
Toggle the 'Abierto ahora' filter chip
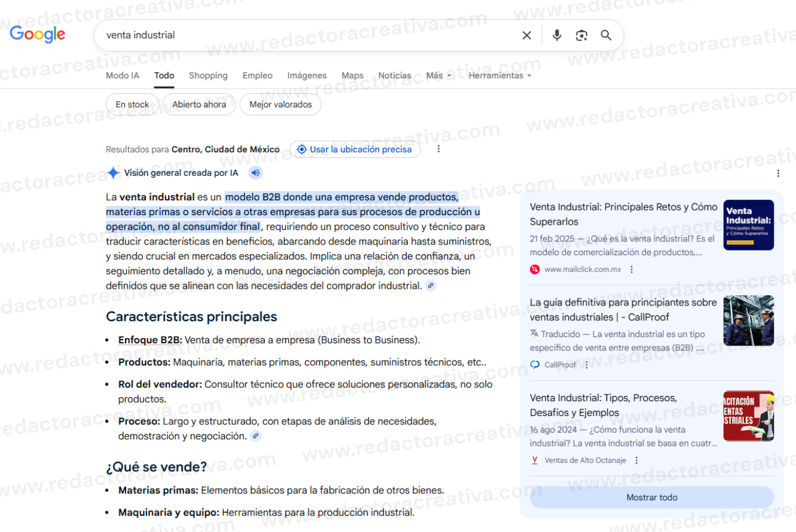click(x=199, y=105)
